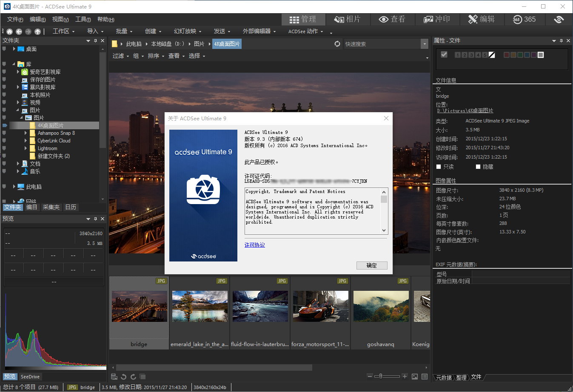Image resolution: width=573 pixels, height=392 pixels.
Task: Click the yellow folder icon in path bar
Action: (114, 44)
